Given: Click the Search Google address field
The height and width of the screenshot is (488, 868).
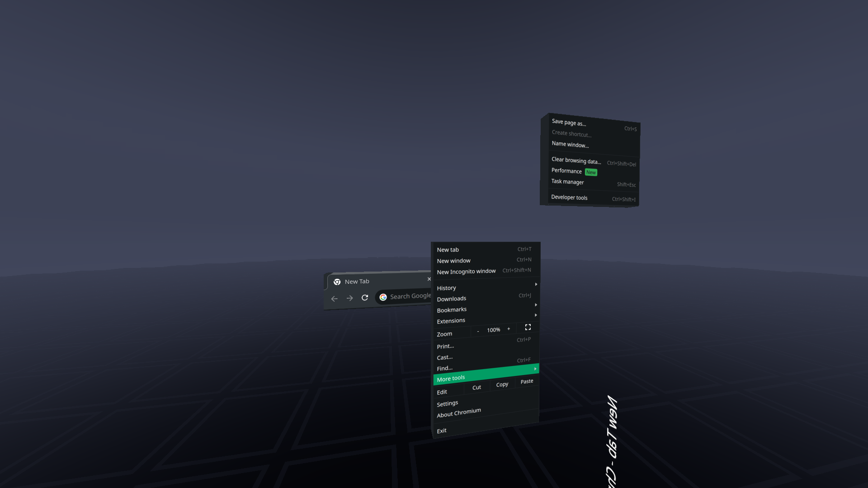Looking at the screenshot, I should click(410, 296).
